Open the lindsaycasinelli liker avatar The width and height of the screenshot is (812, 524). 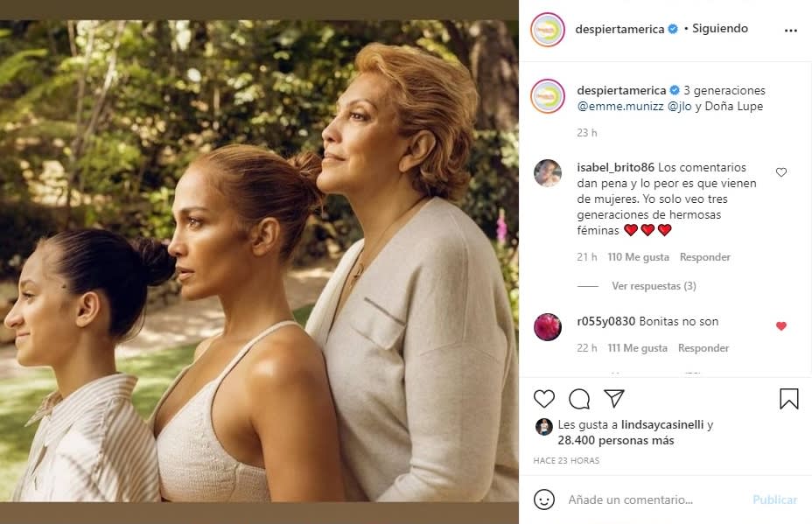click(544, 426)
